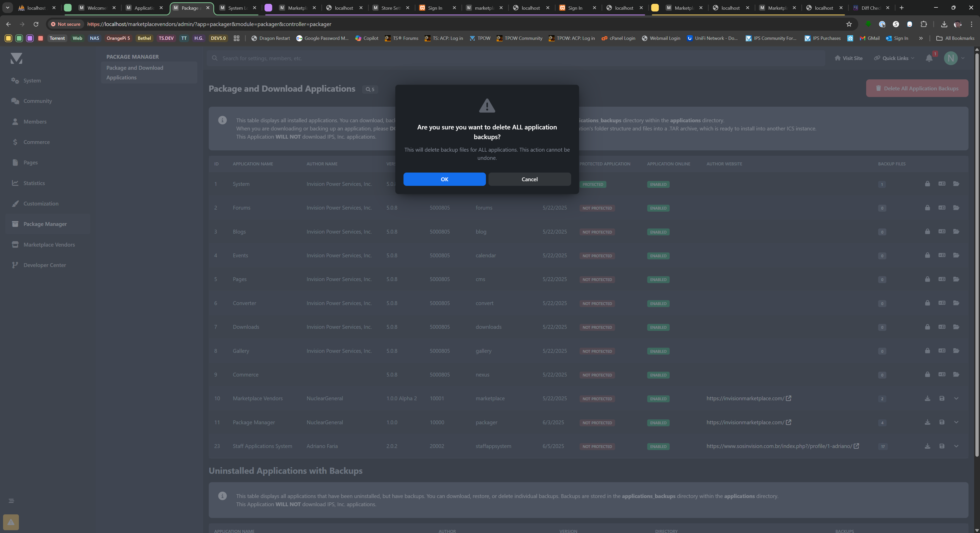Click the Visit Site link
Screen dimensions: 980x533
[x=848, y=58]
